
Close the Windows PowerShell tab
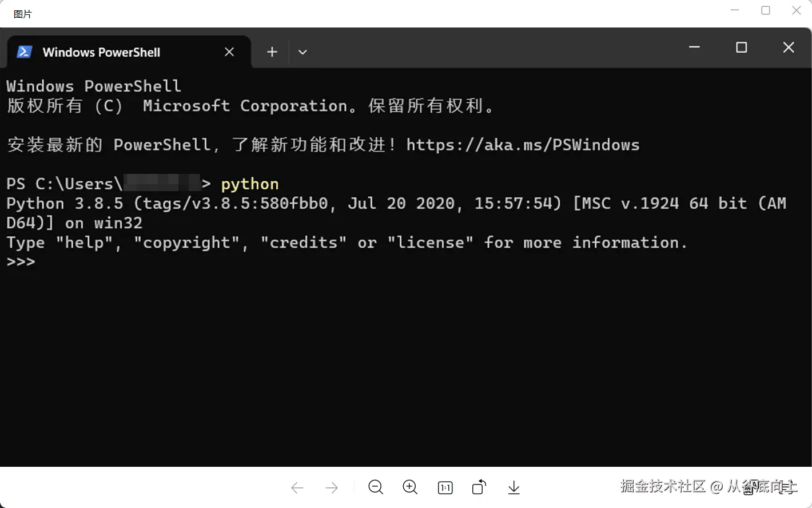[x=229, y=52]
